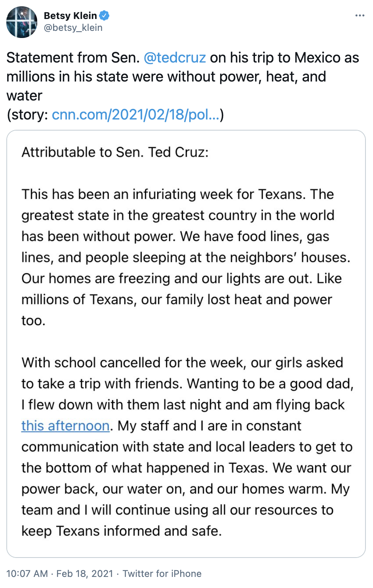Open the tweet's more options ellipsis
Image resolution: width=373 pixels, height=588 pixels.
click(x=360, y=15)
